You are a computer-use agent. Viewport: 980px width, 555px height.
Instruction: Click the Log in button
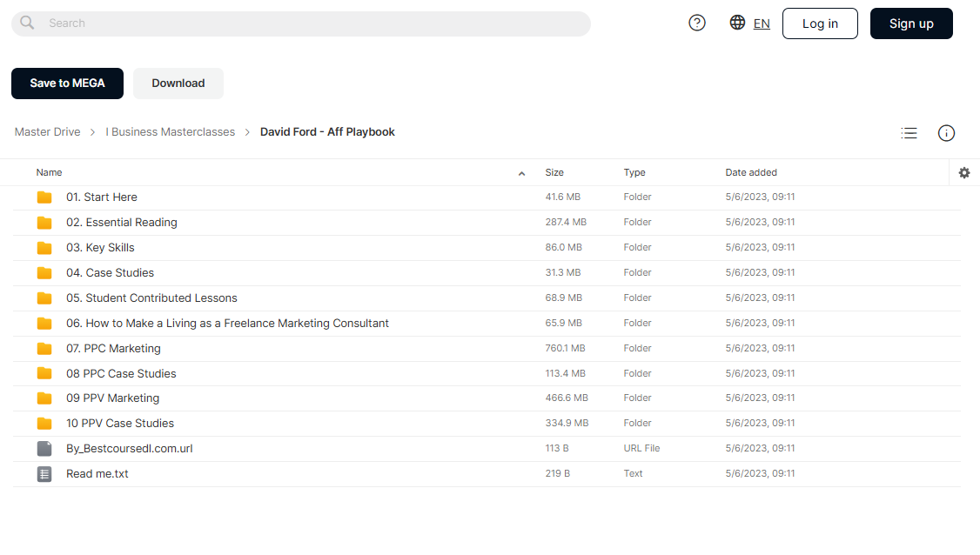click(x=820, y=23)
